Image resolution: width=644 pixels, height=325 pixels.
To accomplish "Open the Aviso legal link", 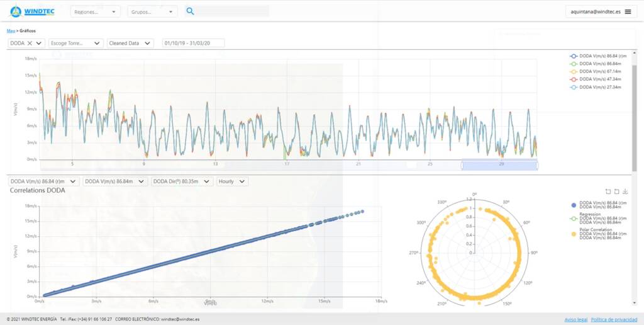I will click(x=574, y=319).
